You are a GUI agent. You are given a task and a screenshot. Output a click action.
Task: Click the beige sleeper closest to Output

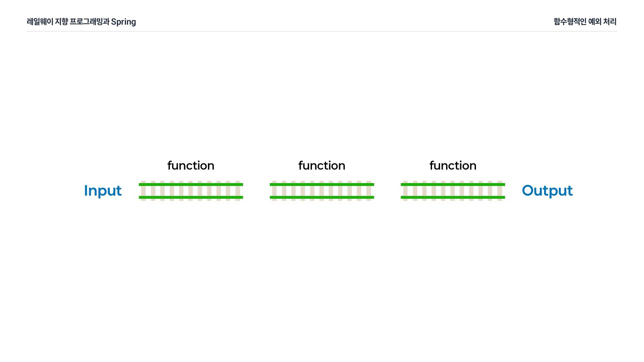coord(500,191)
